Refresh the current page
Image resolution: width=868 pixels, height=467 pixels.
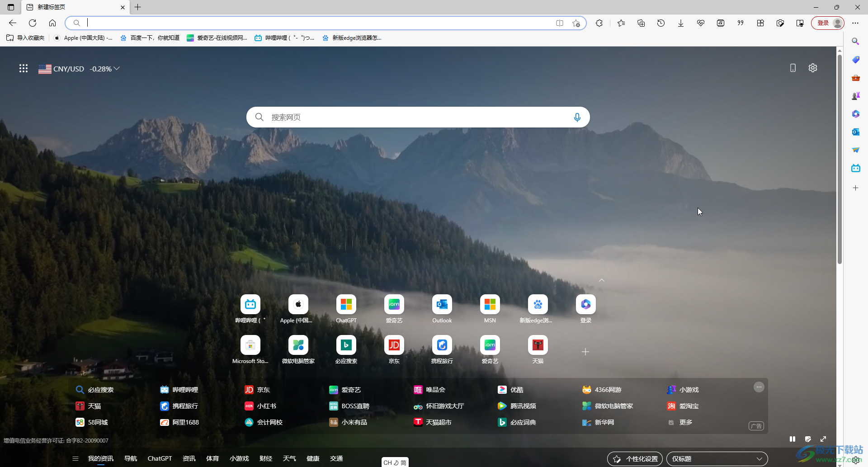[33, 23]
